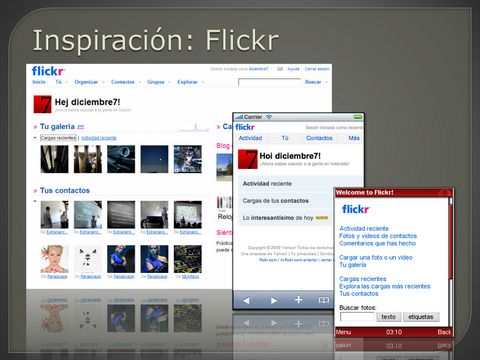
Task: Click the Buscar fotos text field
Action: 357,317
